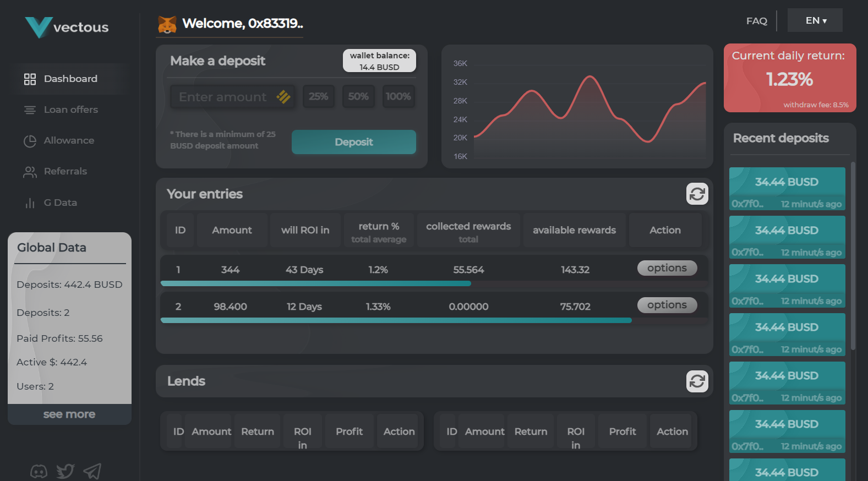868x481 pixels.
Task: Click the deposits line chart
Action: click(577, 107)
